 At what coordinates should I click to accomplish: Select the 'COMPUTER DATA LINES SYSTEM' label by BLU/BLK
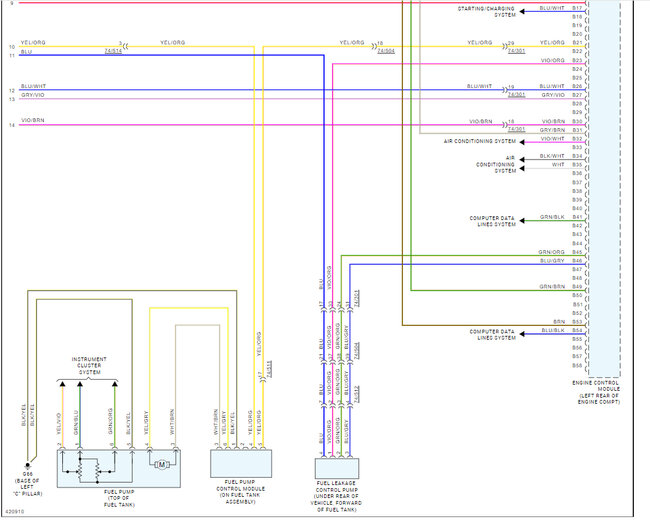[492, 335]
